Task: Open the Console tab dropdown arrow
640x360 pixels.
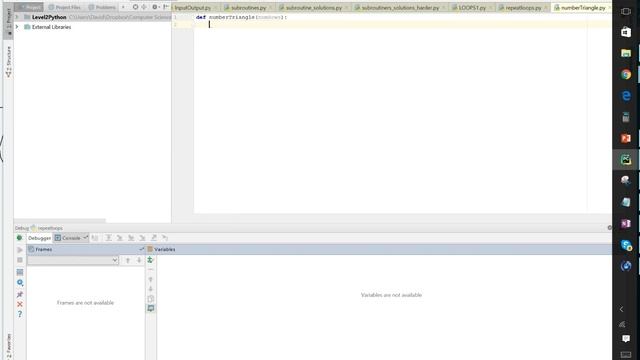Action: click(85, 238)
